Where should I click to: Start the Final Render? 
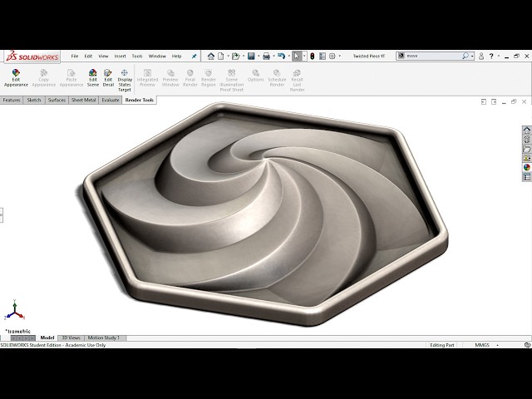point(190,78)
